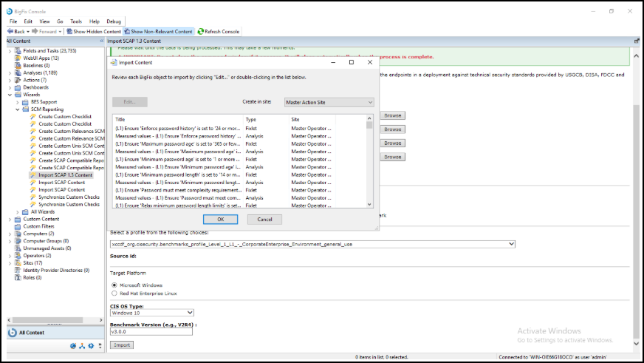
Task: Open the Back button history dropdown arrow
Action: click(28, 32)
